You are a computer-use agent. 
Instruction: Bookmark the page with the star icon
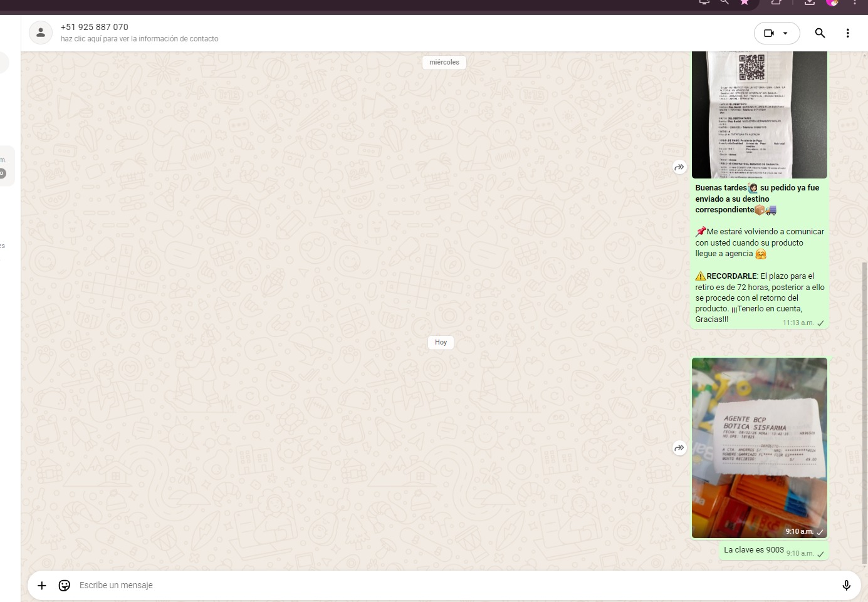click(745, 2)
